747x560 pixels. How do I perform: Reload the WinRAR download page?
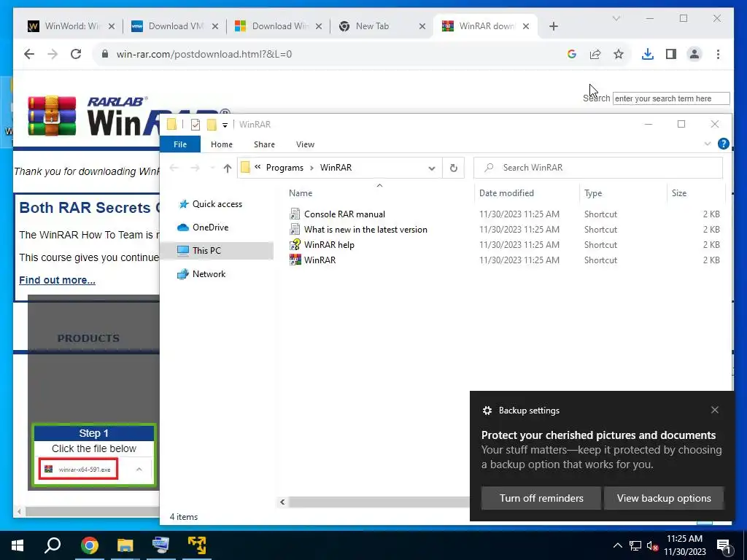click(76, 54)
